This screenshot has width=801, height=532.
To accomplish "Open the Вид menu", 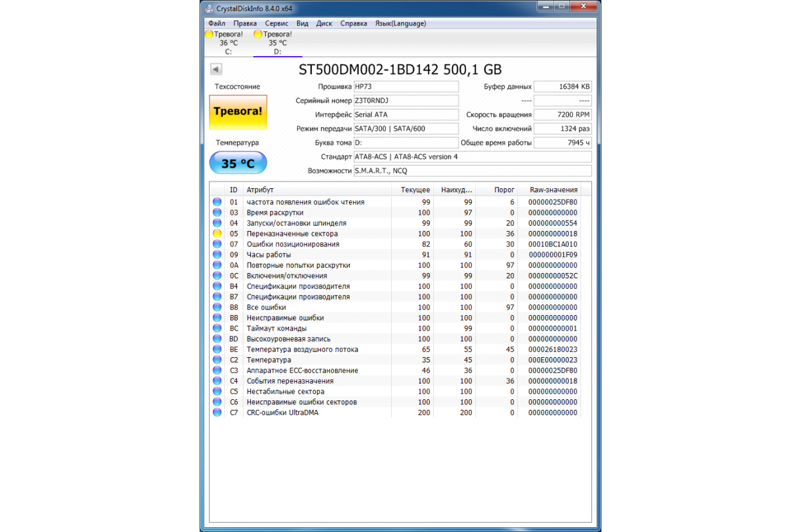I will coord(302,23).
